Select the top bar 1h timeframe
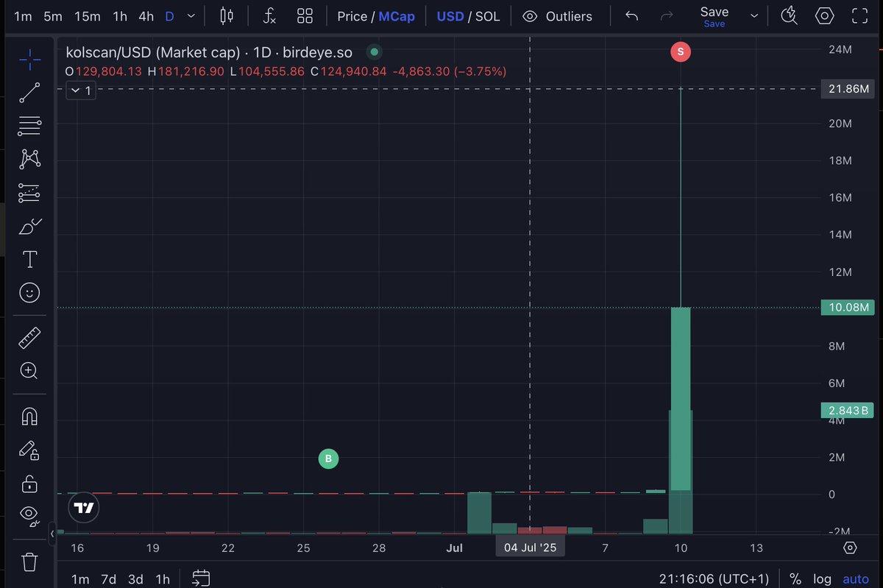The image size is (883, 588). coord(119,16)
